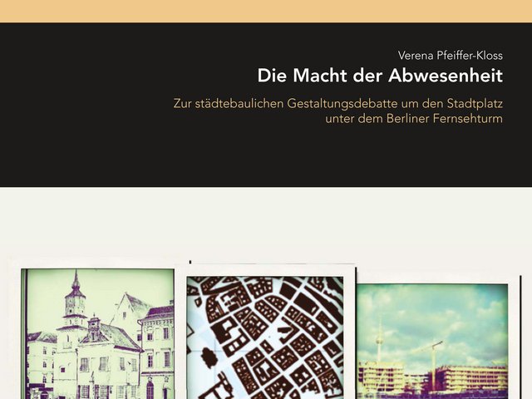532x399 pixels.
Task: Click subtitle line 'unter dem Berliner Fernsehturm'
Action: [414, 119]
